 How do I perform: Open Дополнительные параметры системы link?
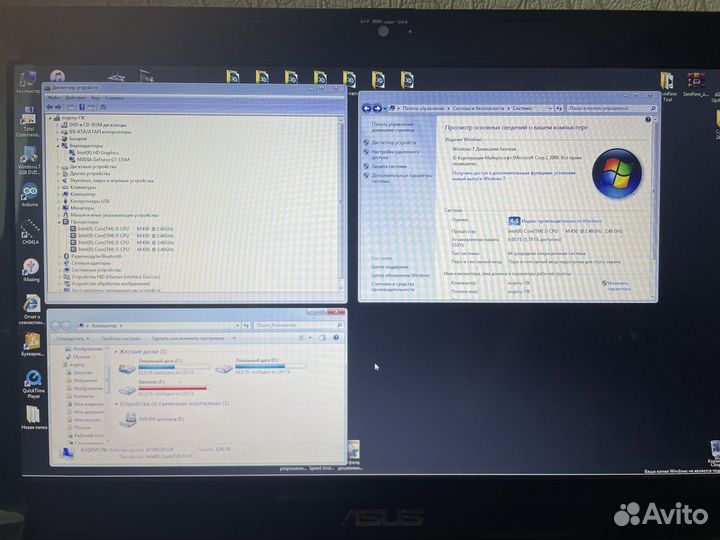coord(401,178)
